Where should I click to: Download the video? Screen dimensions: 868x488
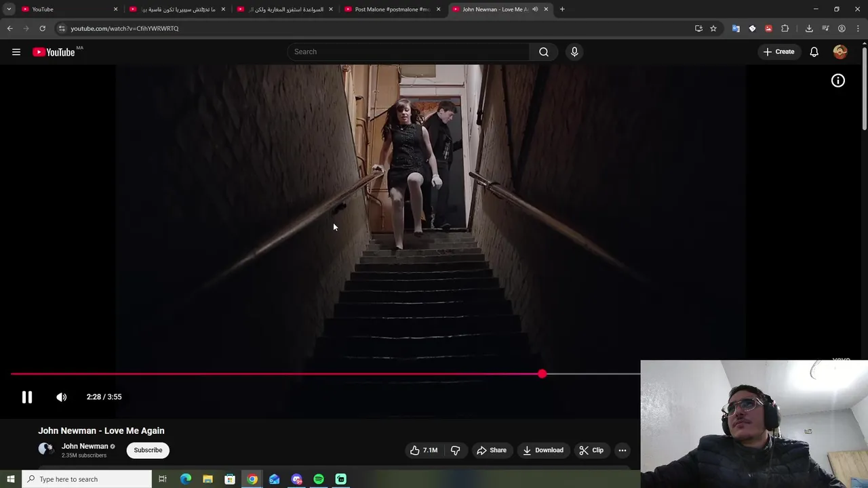[542, 450]
